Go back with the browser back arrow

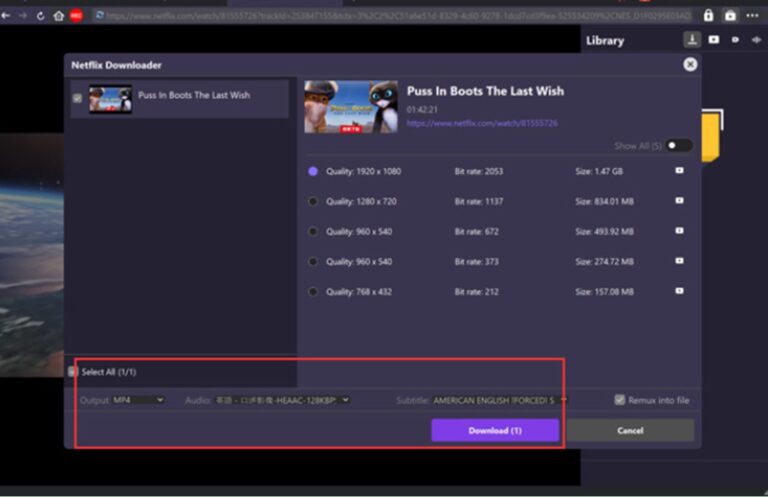[6, 16]
